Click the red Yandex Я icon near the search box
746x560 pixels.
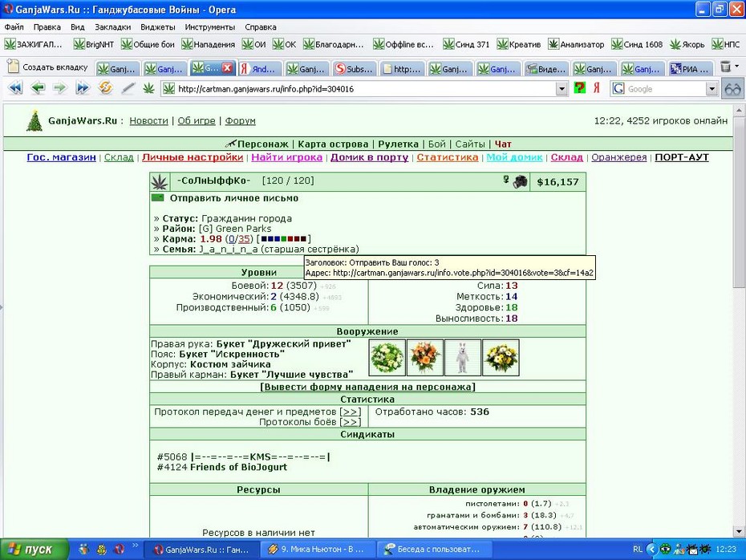pos(597,88)
